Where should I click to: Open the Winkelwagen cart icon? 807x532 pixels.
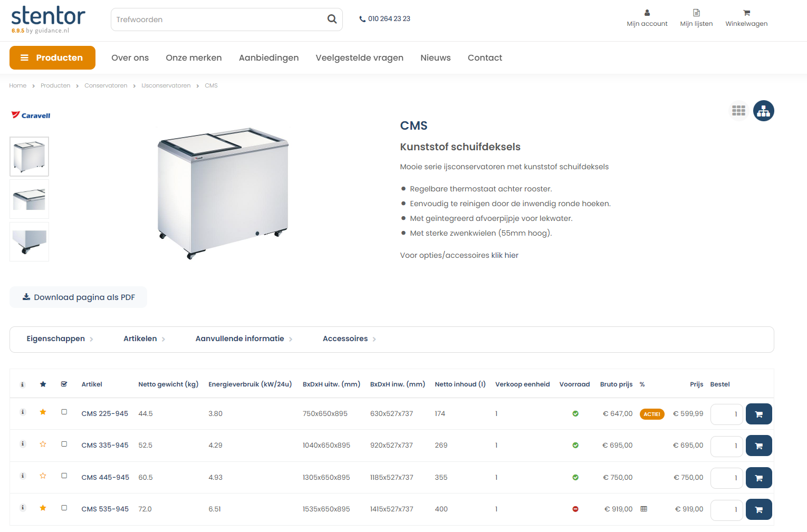click(x=746, y=13)
